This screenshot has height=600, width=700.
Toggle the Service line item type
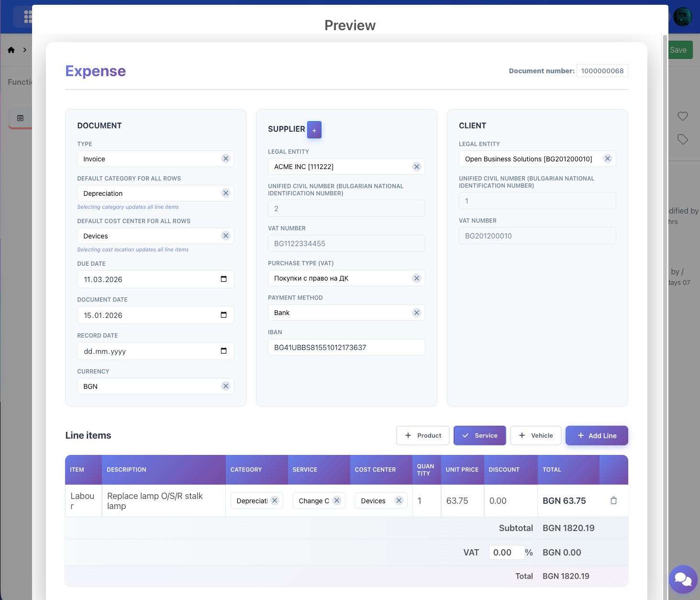pos(479,435)
